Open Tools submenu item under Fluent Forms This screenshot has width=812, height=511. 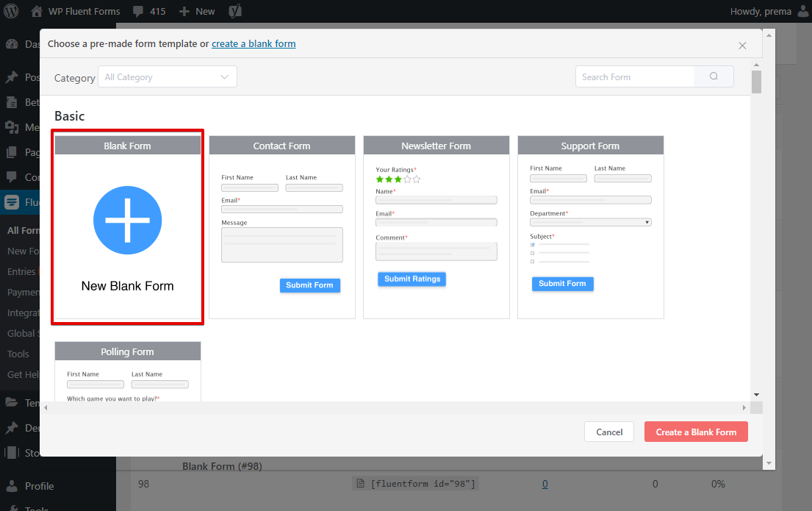pos(18,354)
